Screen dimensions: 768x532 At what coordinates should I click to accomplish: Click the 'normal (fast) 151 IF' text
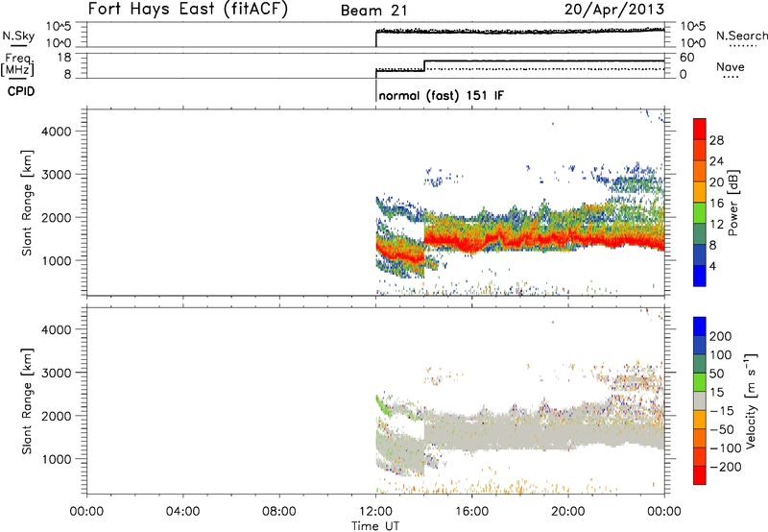441,95
